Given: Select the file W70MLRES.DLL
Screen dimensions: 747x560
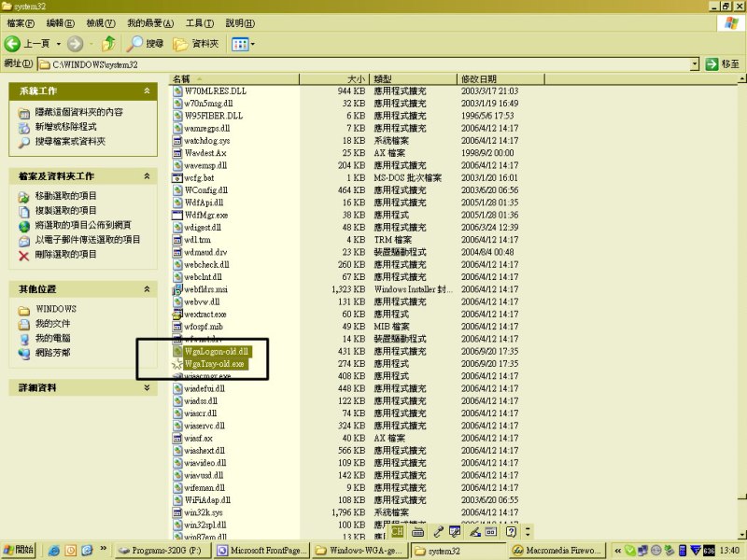Looking at the screenshot, I should pos(216,91).
